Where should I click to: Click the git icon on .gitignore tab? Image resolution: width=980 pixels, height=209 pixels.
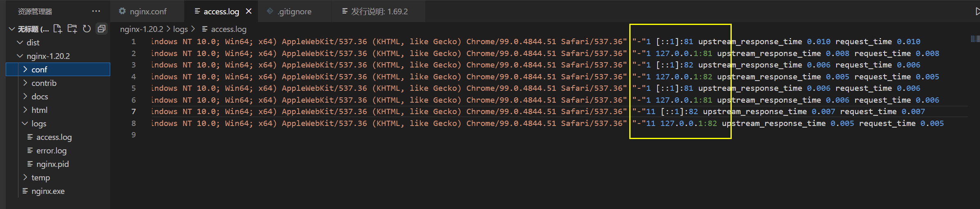click(x=270, y=11)
